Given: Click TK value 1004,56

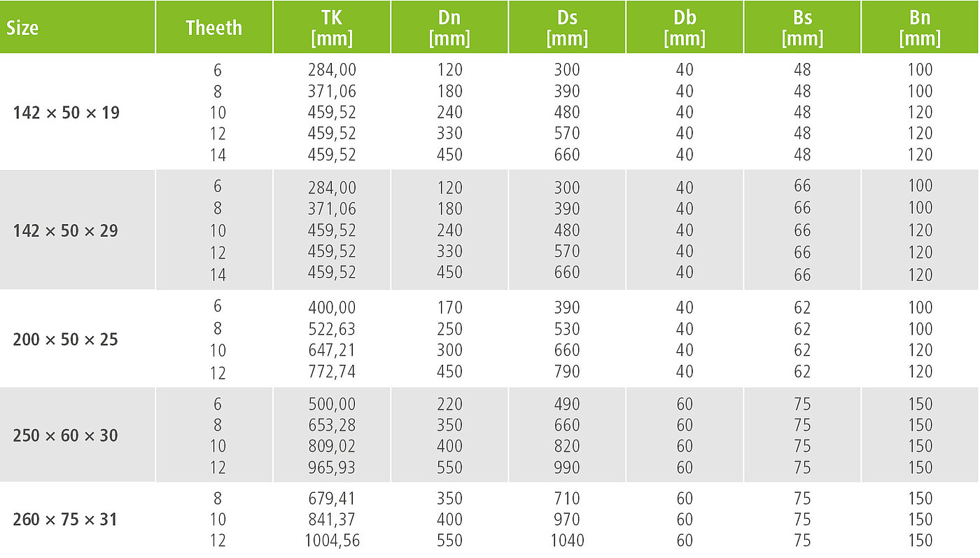Looking at the screenshot, I should pos(332,540).
